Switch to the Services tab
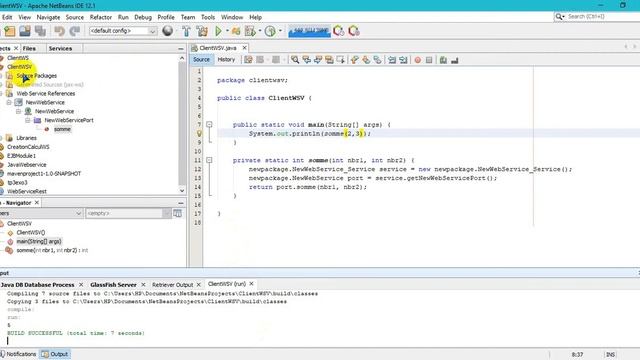This screenshot has width=640, height=360. tap(60, 48)
